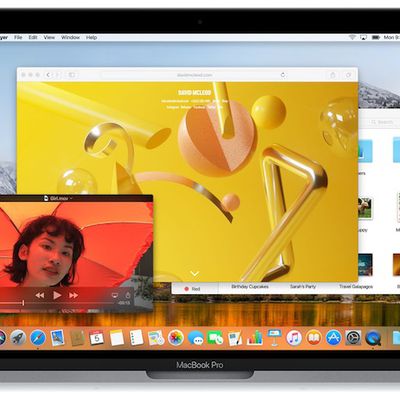Open iBooks orange book icon in Dock

pos(314,338)
